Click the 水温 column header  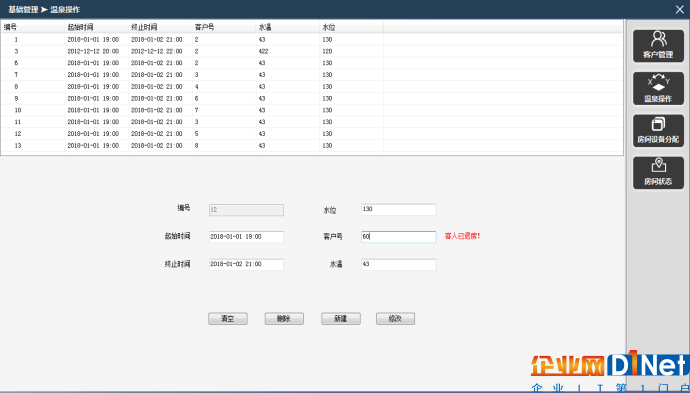288,27
